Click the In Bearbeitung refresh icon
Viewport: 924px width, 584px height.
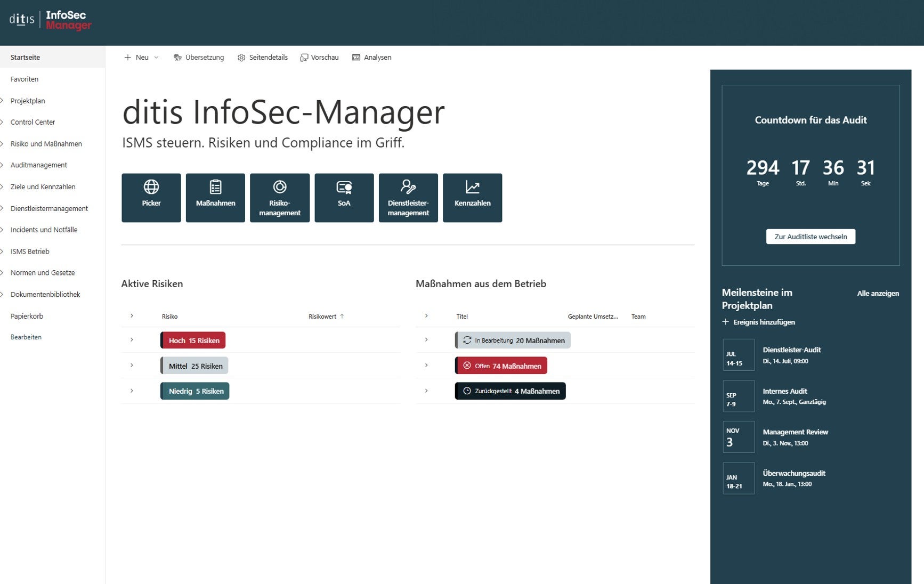467,340
